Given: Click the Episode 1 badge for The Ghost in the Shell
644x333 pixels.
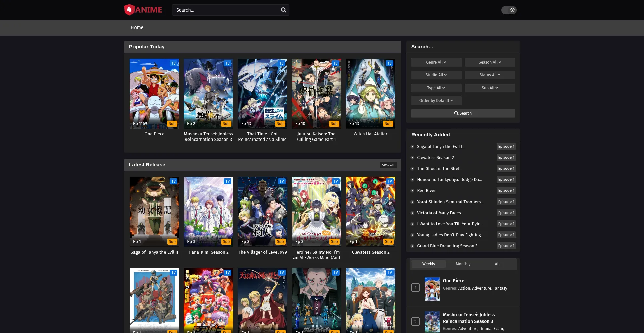Looking at the screenshot, I should point(506,169).
